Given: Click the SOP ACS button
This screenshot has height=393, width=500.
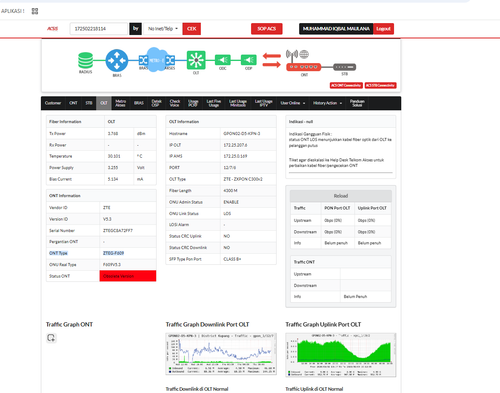Looking at the screenshot, I should (x=267, y=29).
